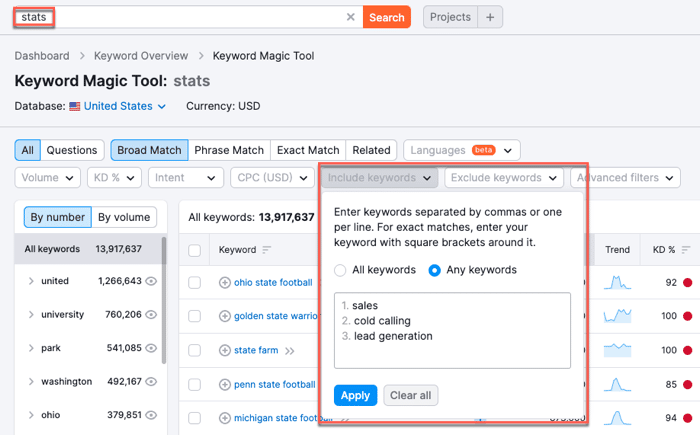Click the Apply button

point(355,395)
